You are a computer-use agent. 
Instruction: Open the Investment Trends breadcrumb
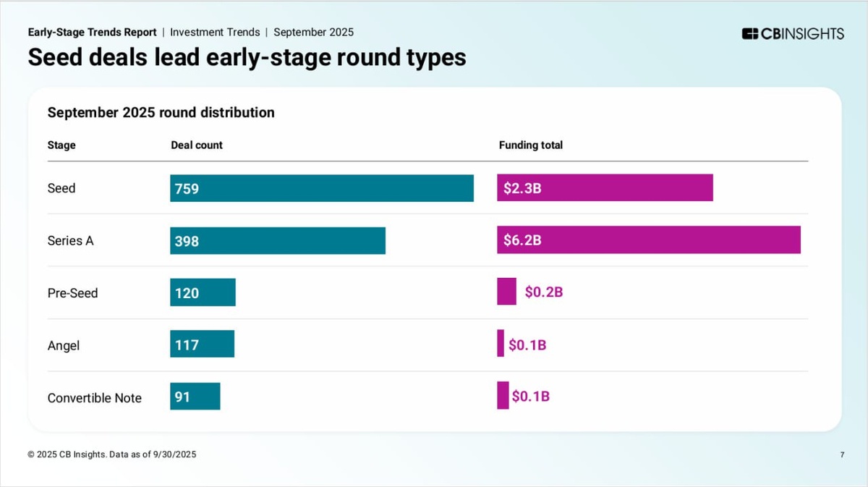(215, 32)
